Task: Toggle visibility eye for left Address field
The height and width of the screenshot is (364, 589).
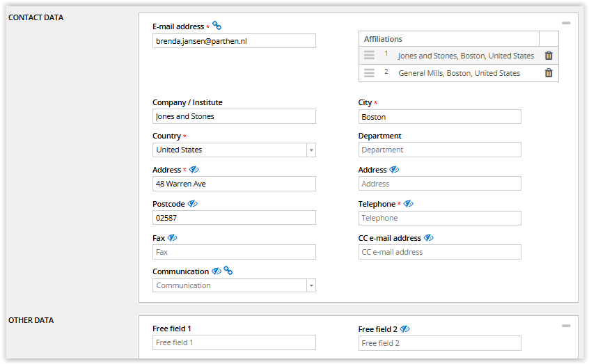Action: point(194,169)
